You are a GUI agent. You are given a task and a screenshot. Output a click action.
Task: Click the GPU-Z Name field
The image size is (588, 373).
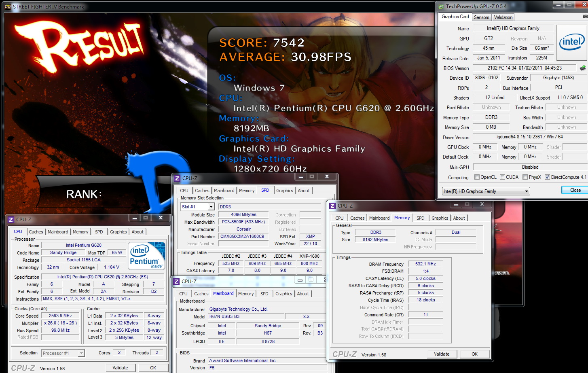point(513,28)
